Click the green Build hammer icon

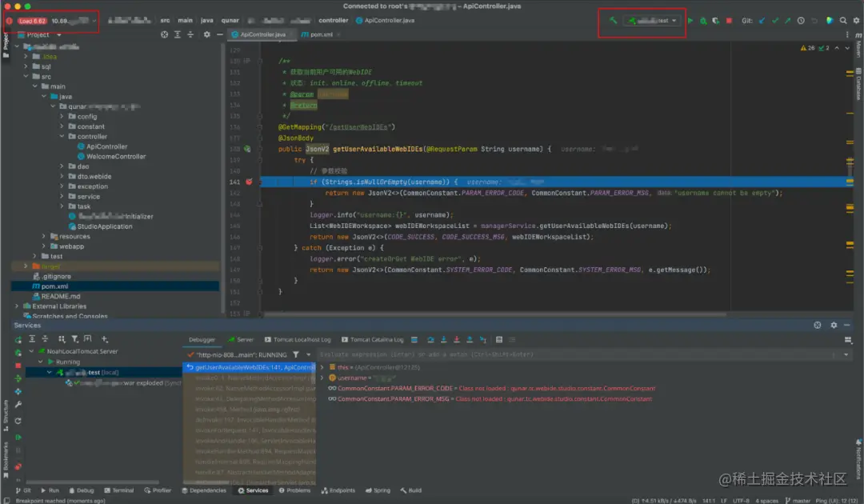pyautogui.click(x=613, y=20)
